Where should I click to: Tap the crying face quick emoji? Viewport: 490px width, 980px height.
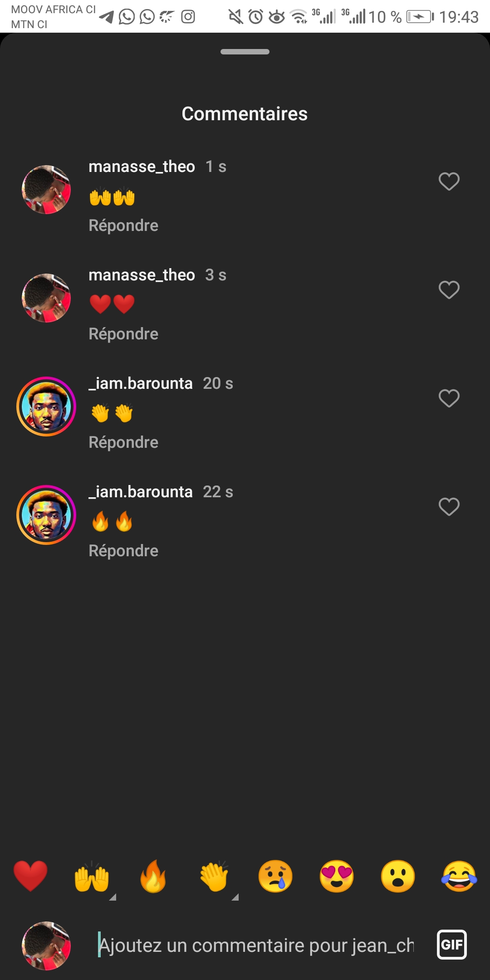pyautogui.click(x=275, y=876)
